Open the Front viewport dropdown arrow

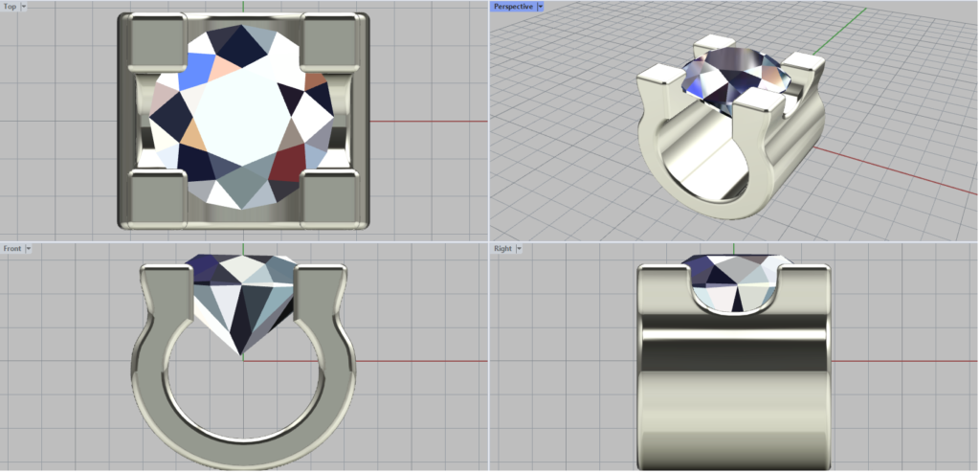point(29,248)
